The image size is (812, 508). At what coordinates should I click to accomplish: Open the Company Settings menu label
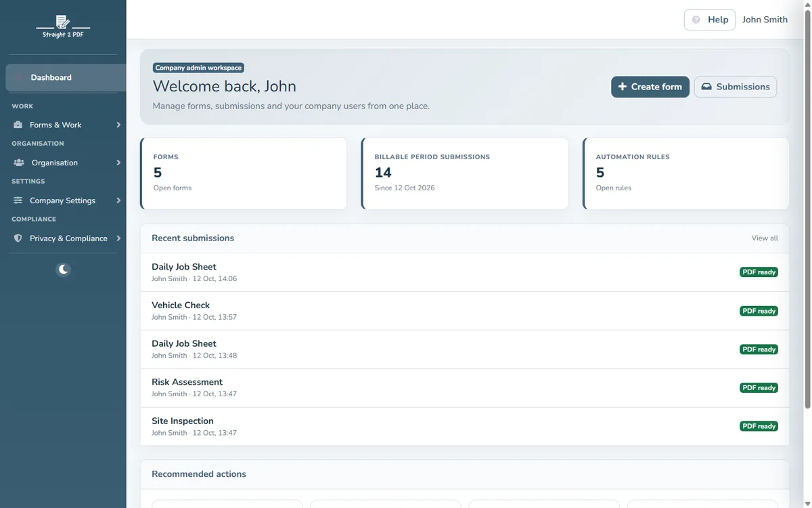(62, 200)
